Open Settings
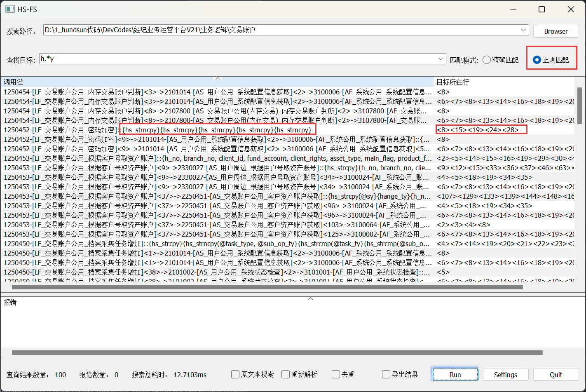 click(x=505, y=374)
